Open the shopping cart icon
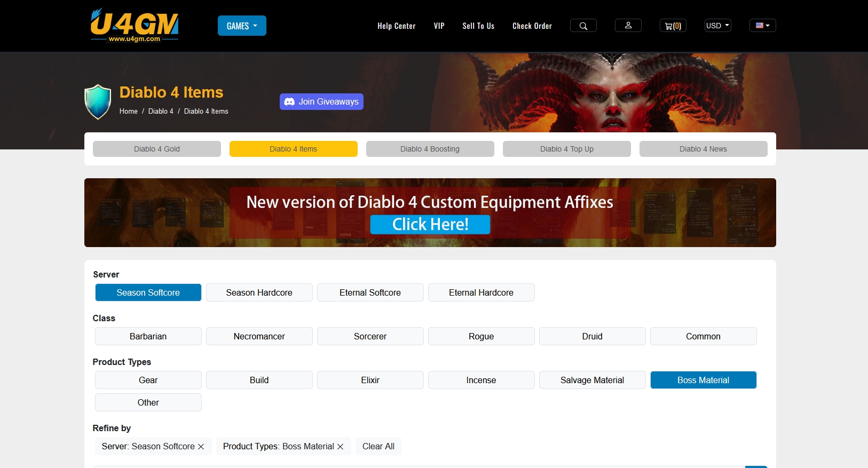 click(x=673, y=26)
